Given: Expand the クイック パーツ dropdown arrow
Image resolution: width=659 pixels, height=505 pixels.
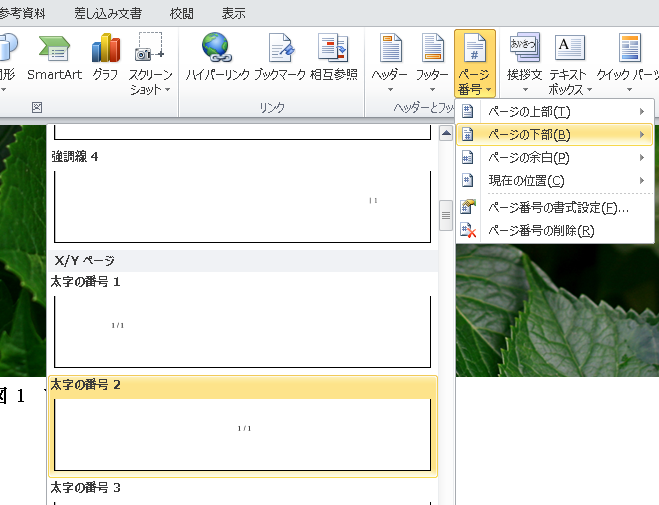Looking at the screenshot, I should pyautogui.click(x=629, y=89).
